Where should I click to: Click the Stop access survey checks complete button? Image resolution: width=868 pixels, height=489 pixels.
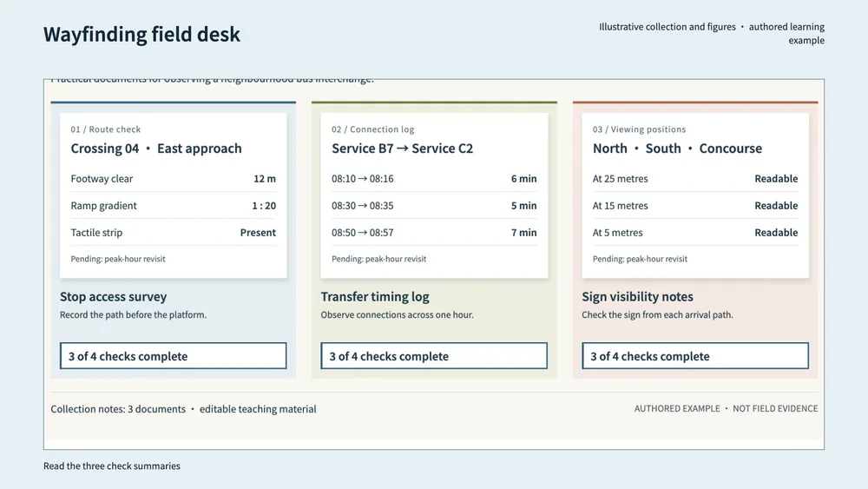174,355
